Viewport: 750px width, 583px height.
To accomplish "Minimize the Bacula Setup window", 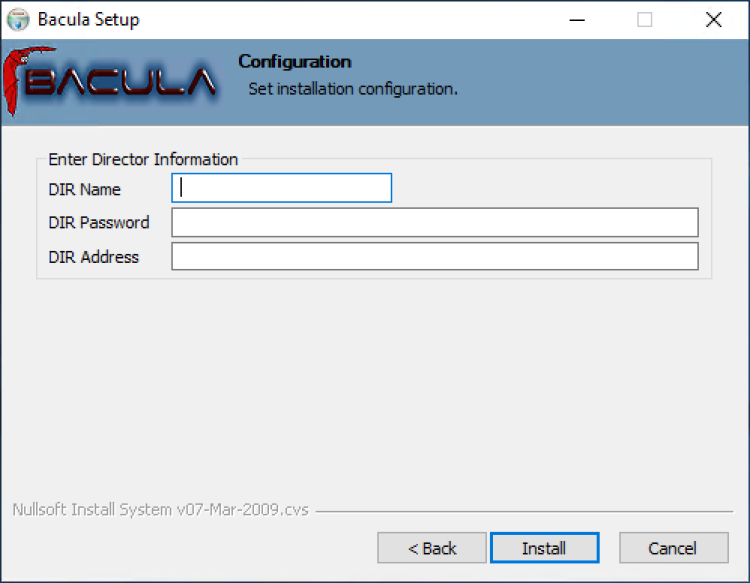I will pyautogui.click(x=577, y=20).
